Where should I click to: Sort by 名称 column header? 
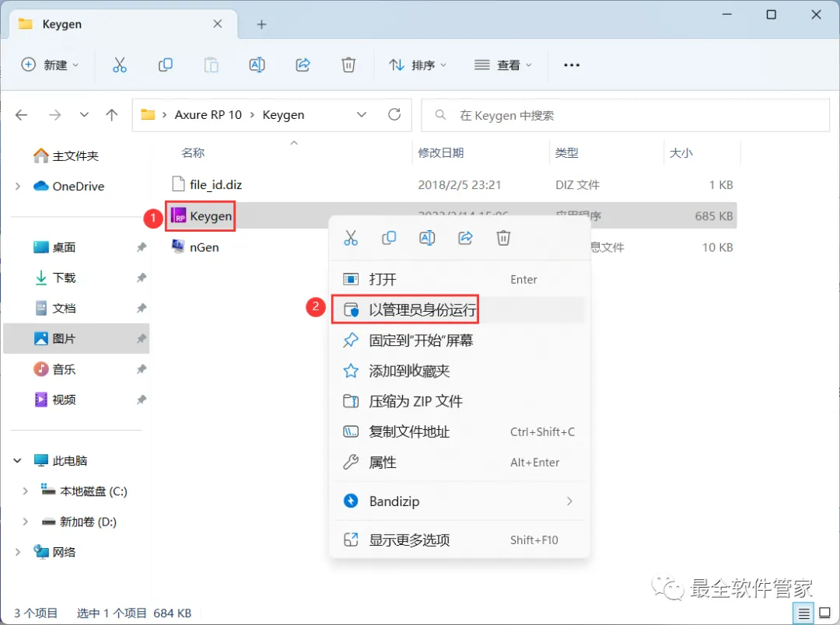point(193,152)
